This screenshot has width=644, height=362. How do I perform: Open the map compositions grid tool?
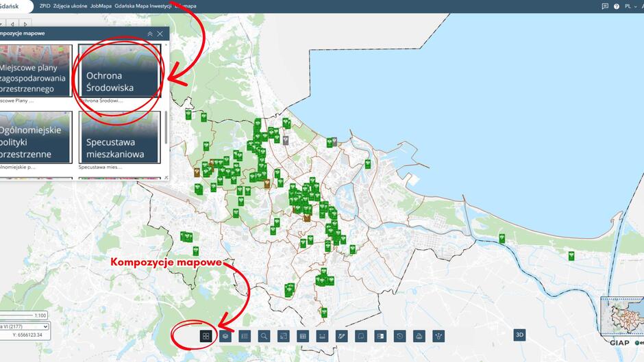click(x=206, y=336)
